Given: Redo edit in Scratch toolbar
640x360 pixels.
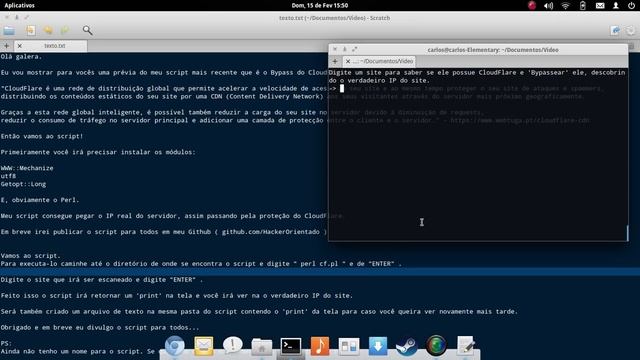Looking at the screenshot, I should (64, 30).
